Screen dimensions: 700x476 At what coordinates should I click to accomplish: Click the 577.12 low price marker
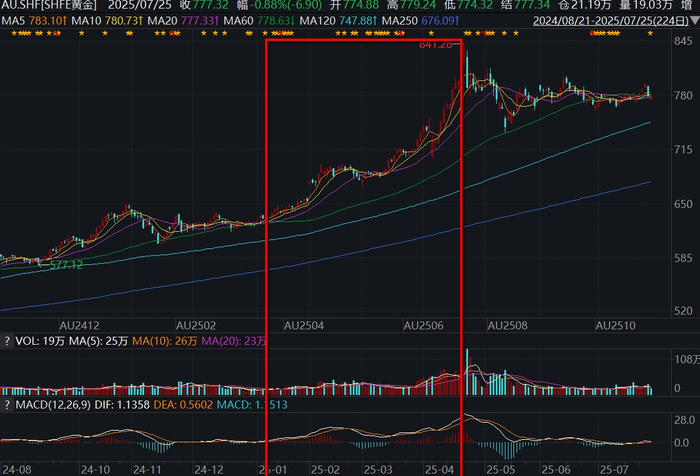click(66, 265)
